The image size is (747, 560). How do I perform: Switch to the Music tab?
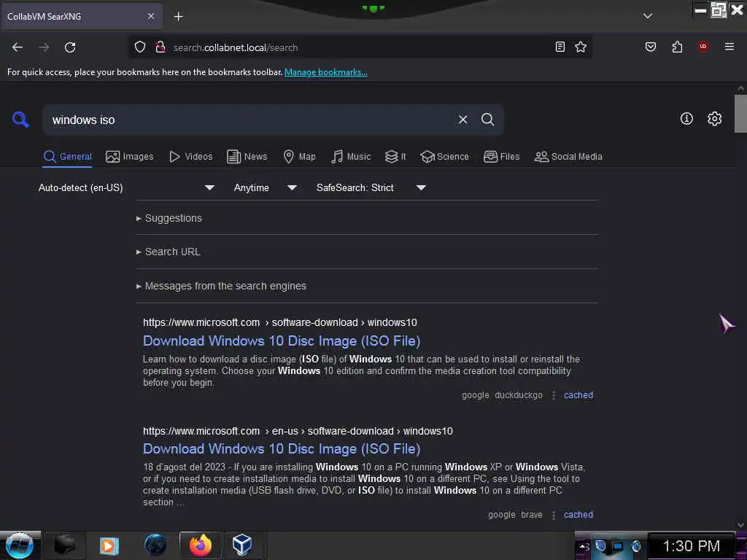pyautogui.click(x=351, y=157)
